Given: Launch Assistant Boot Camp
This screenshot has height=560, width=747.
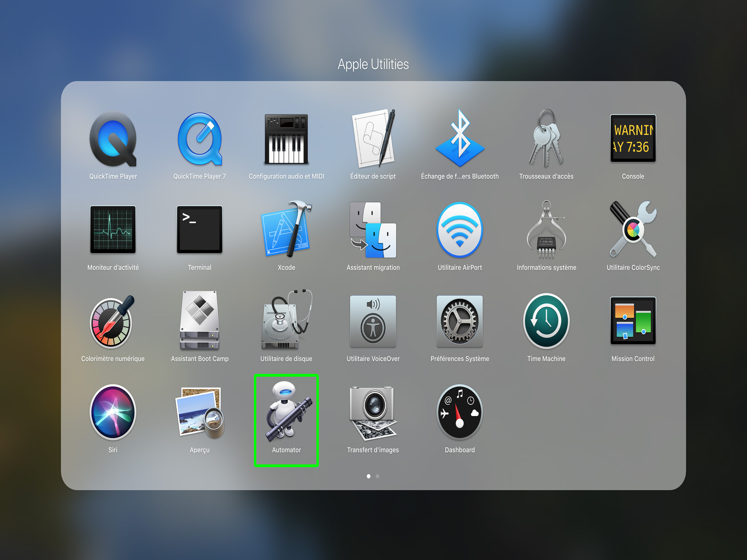Looking at the screenshot, I should click(200, 321).
